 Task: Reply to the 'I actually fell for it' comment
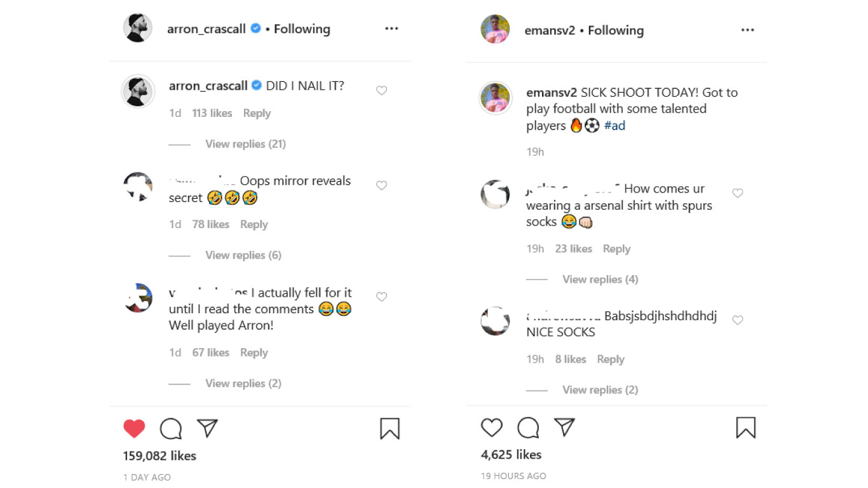point(254,352)
